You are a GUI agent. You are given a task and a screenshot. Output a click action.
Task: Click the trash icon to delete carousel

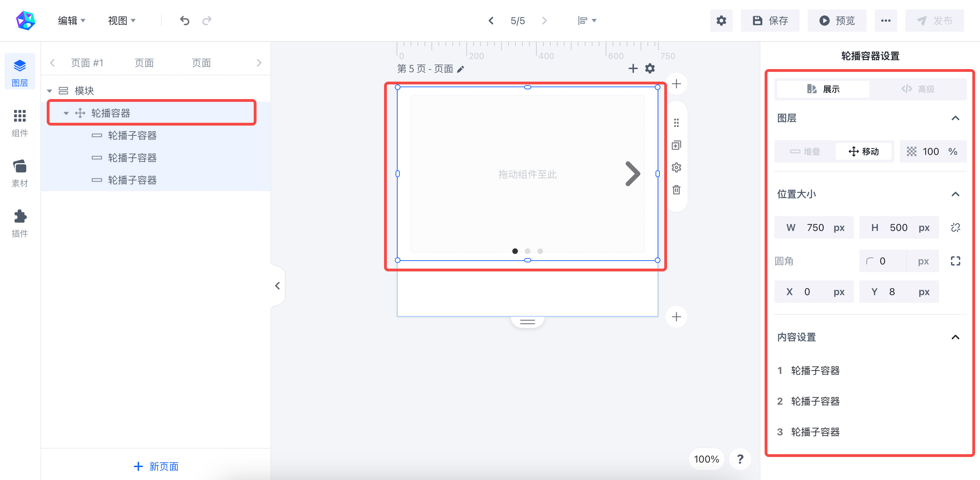pos(676,189)
